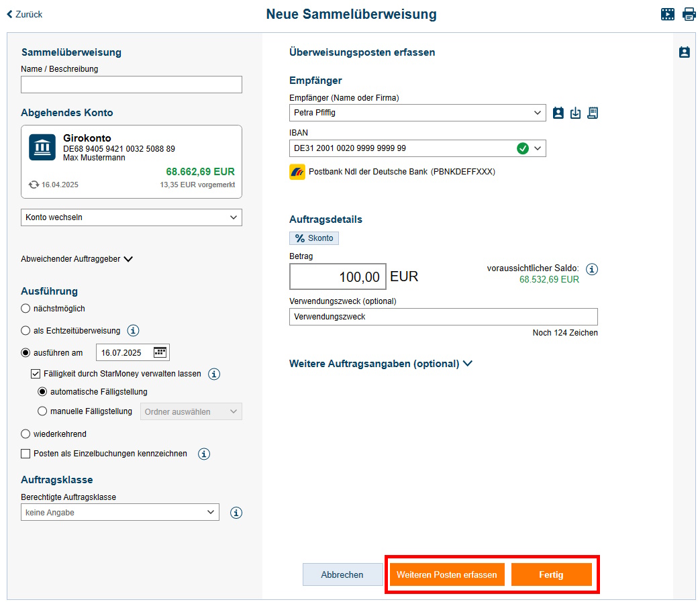Open the Konto wechseln dropdown
700x604 pixels.
tap(131, 217)
